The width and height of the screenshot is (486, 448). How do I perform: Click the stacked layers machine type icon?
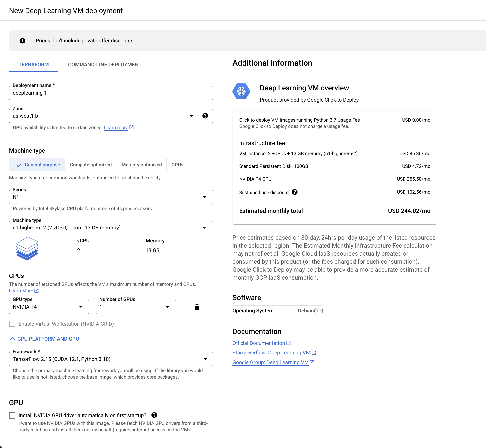27,248
